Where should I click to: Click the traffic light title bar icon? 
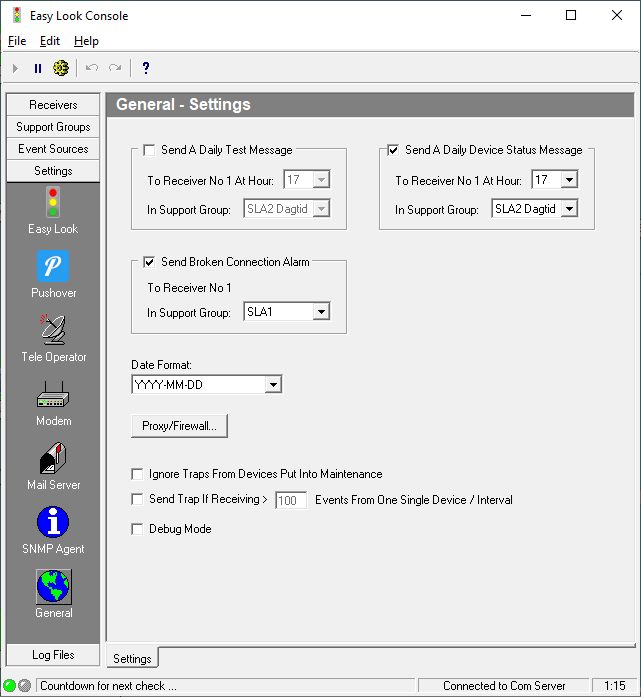[17, 15]
